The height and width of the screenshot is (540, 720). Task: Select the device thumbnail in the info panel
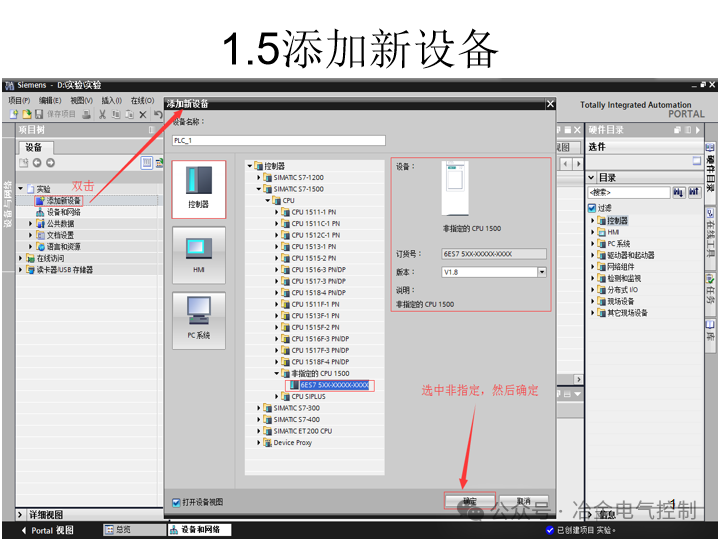(x=455, y=188)
